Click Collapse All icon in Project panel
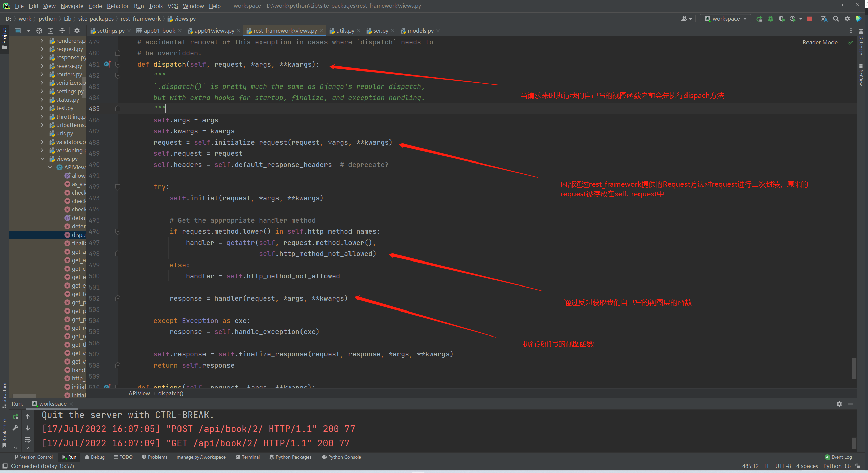868x473 pixels. pyautogui.click(x=62, y=31)
